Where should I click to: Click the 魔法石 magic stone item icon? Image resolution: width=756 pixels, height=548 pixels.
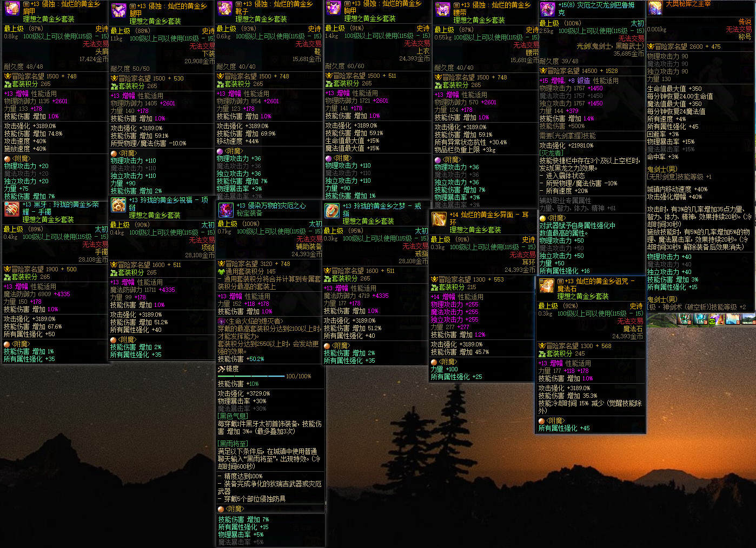click(546, 285)
